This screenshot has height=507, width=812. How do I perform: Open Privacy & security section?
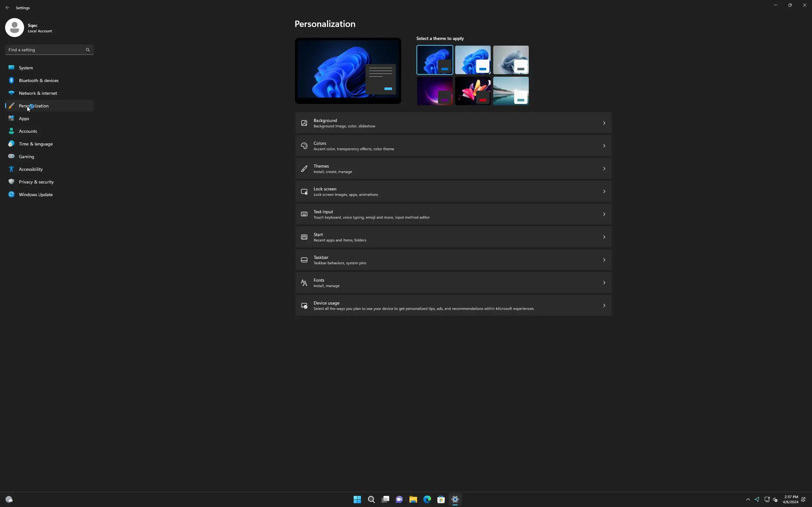36,182
